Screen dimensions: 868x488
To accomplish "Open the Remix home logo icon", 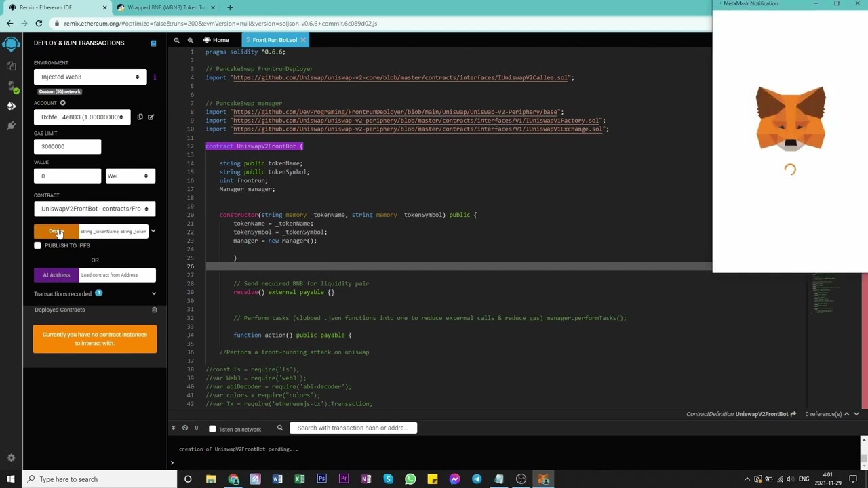I will (11, 44).
